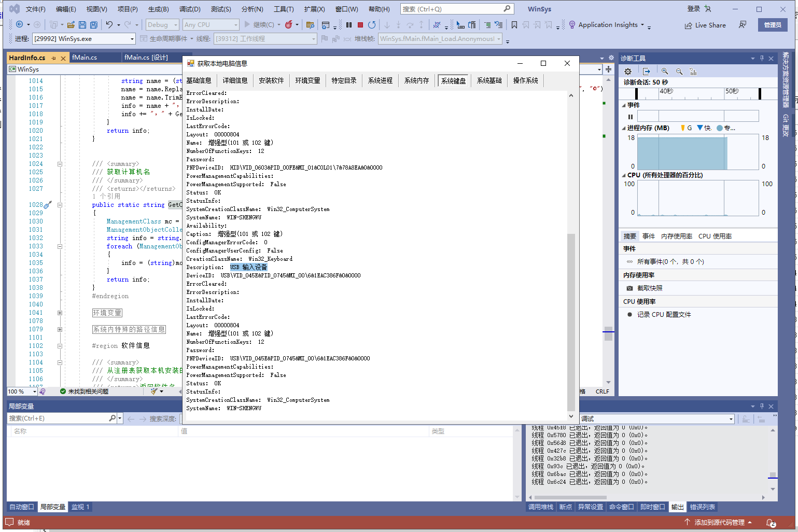Click the diagnostics timeline ruler

tap(698, 93)
